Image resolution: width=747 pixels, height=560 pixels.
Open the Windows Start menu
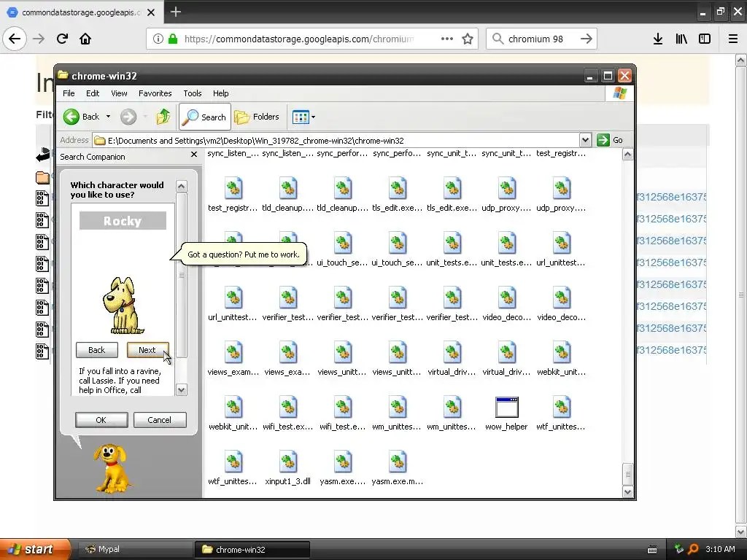click(x=35, y=550)
